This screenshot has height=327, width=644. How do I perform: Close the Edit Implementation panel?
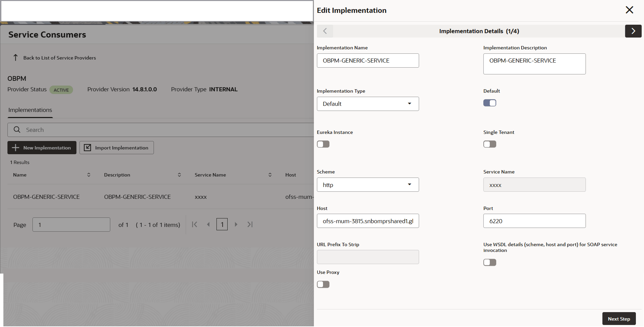pos(629,10)
